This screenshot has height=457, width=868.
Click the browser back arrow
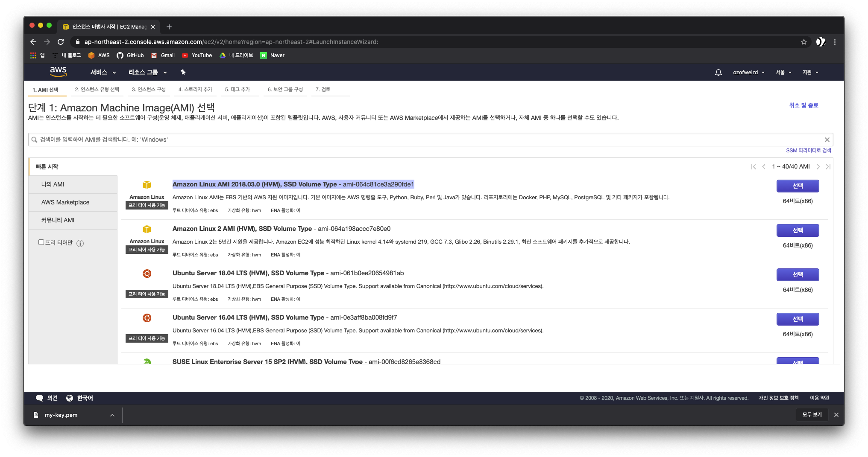(33, 42)
